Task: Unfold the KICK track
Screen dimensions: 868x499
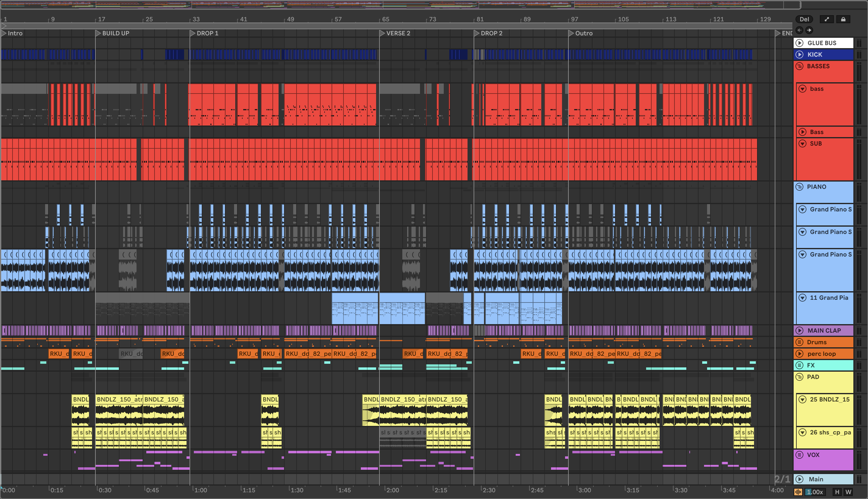Action: coord(799,55)
